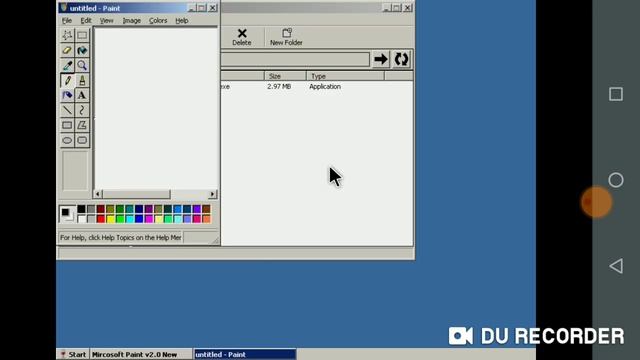The image size is (640, 360).
Task: Pick the bright green color swatch
Action: tap(120, 219)
